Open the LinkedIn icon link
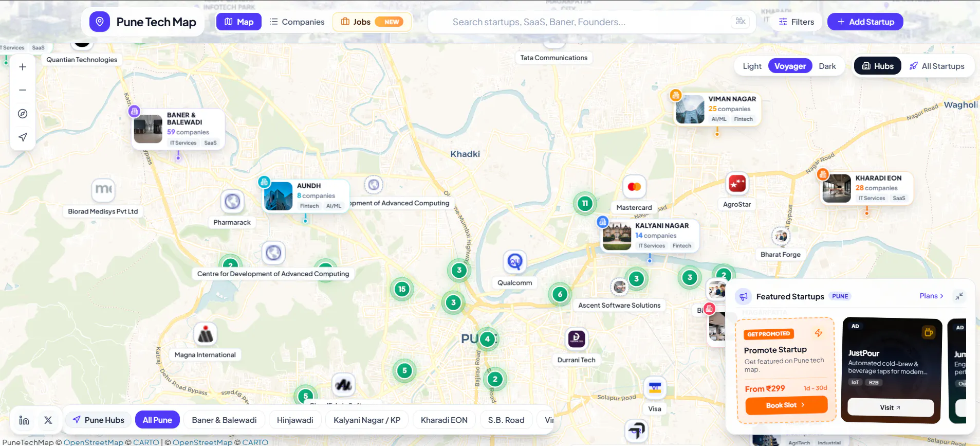 24,420
